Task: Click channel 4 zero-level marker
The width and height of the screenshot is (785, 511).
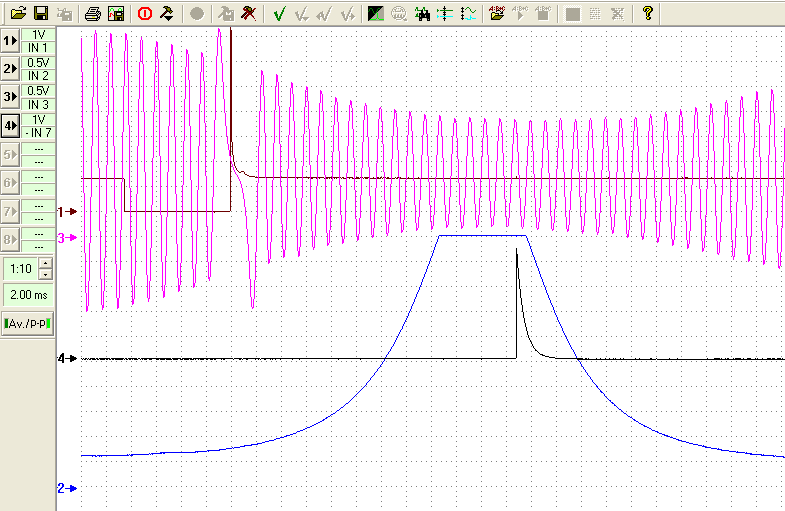Action: 67,358
